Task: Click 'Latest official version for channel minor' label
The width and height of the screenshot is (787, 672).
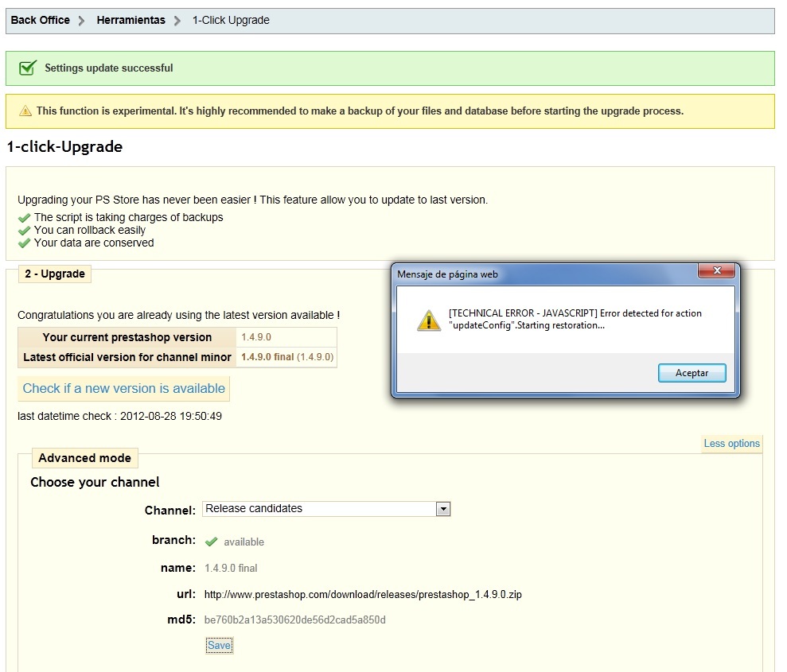Action: (127, 357)
